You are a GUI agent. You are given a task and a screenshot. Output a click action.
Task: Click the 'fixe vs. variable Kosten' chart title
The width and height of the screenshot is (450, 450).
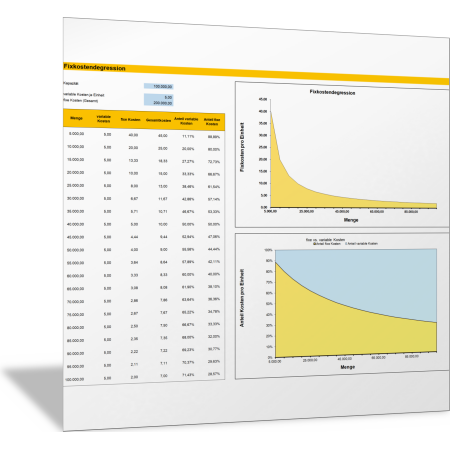click(325, 240)
